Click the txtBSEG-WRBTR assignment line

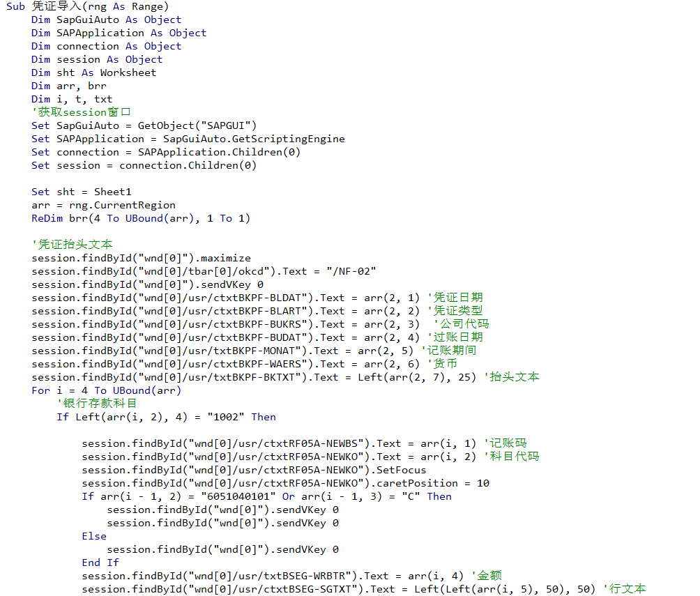tap(291, 576)
